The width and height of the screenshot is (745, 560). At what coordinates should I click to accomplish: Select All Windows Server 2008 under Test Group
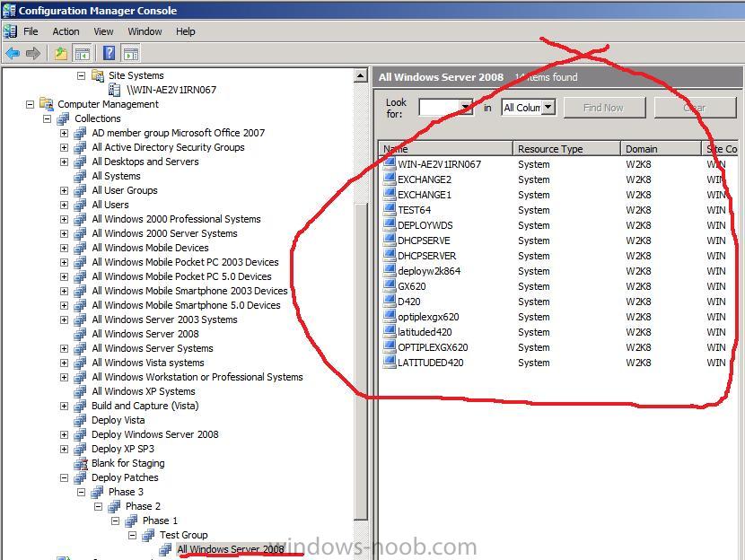point(231,549)
